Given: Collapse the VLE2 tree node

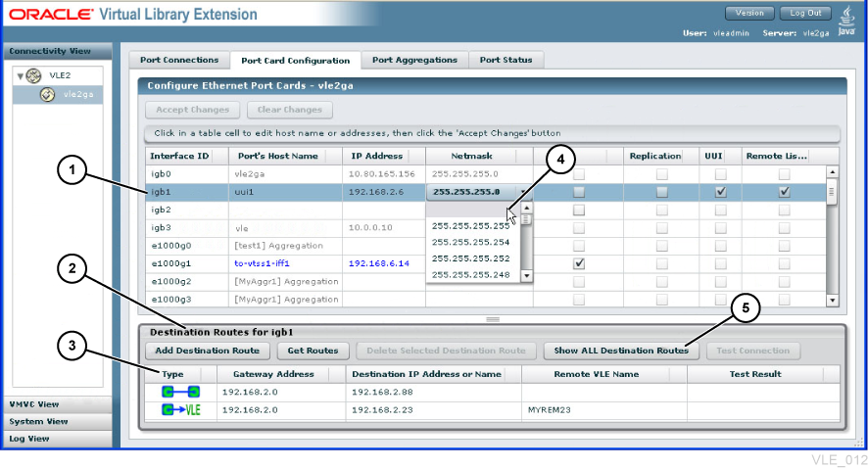Looking at the screenshot, I should coord(21,76).
